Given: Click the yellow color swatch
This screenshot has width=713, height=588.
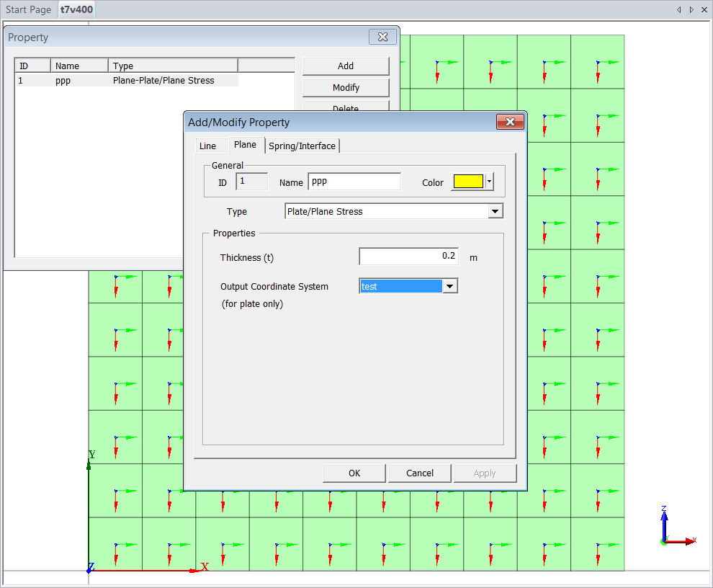Looking at the screenshot, I should click(x=467, y=182).
